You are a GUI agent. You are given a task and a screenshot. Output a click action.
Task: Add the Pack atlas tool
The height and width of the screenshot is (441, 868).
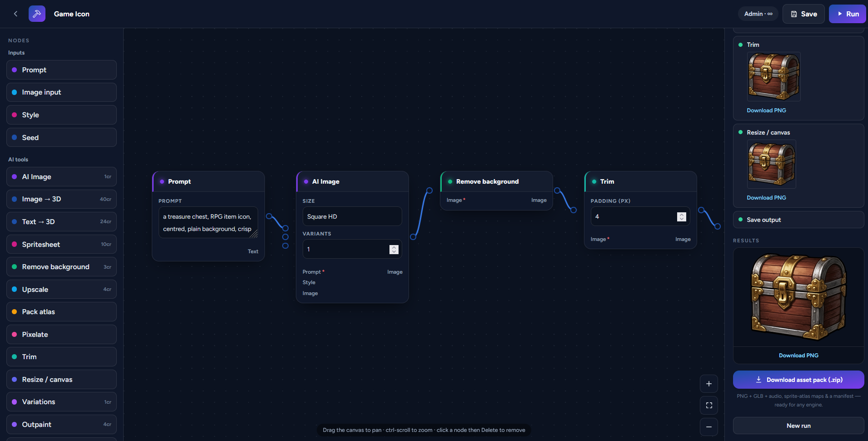[x=61, y=312]
